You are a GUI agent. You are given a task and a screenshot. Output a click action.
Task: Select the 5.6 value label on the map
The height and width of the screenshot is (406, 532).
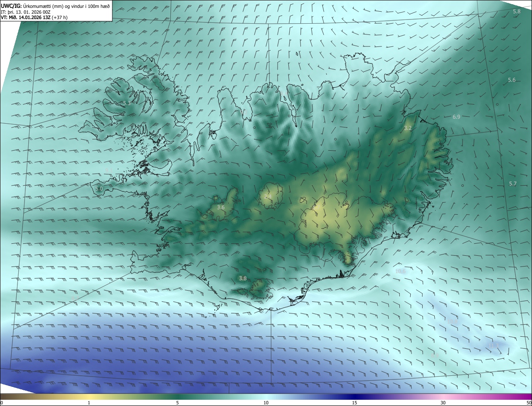tap(512, 80)
